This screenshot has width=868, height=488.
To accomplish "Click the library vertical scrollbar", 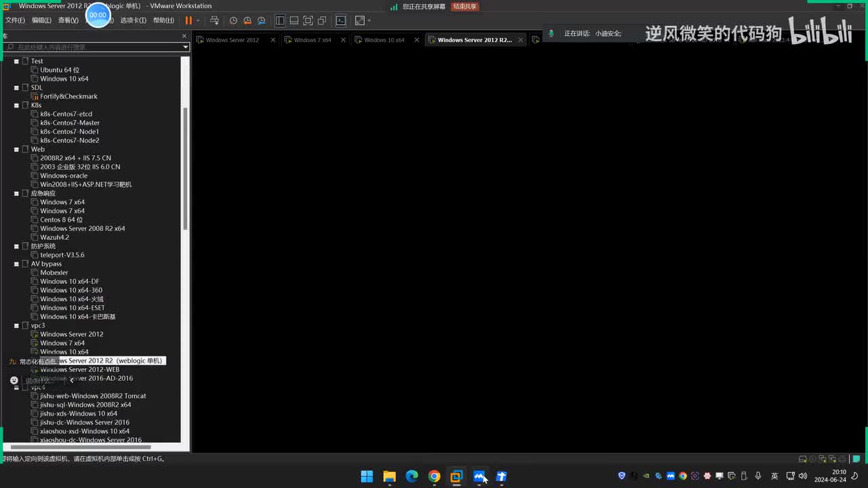I will coord(185,169).
